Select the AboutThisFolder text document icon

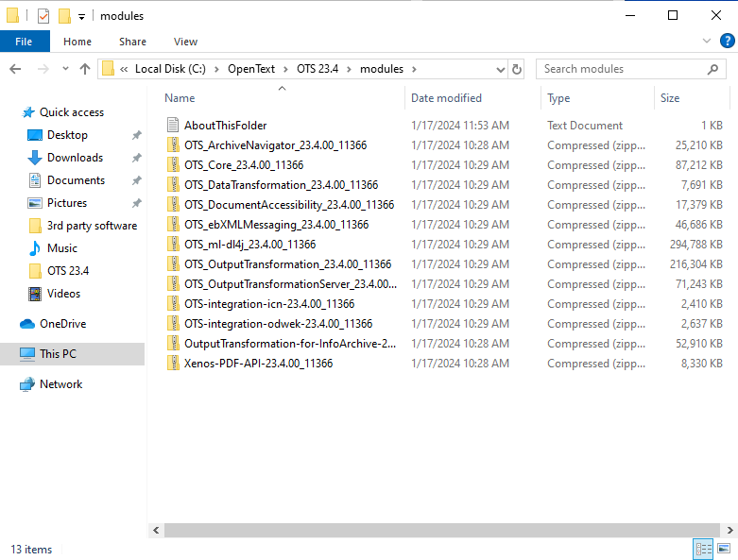[x=172, y=126]
